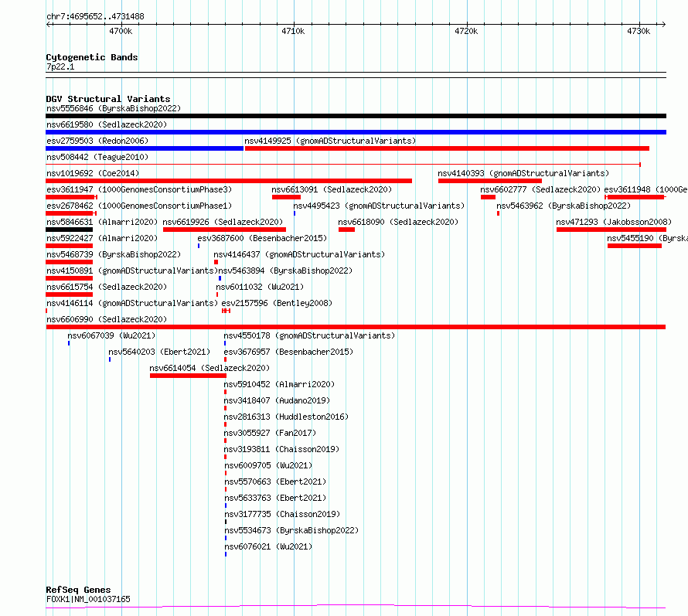Viewport: 688px width, 616px height.
Task: Click esv3611948 variant label
Action: coord(646,189)
